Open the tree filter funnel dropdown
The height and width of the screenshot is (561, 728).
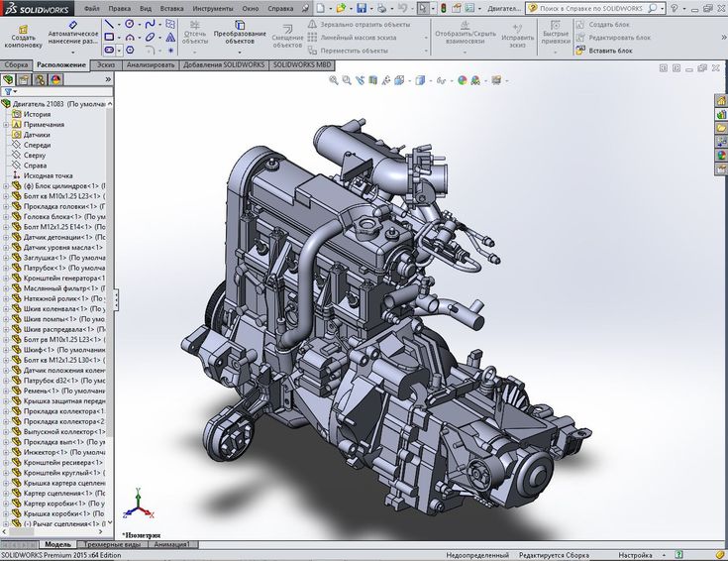point(10,91)
